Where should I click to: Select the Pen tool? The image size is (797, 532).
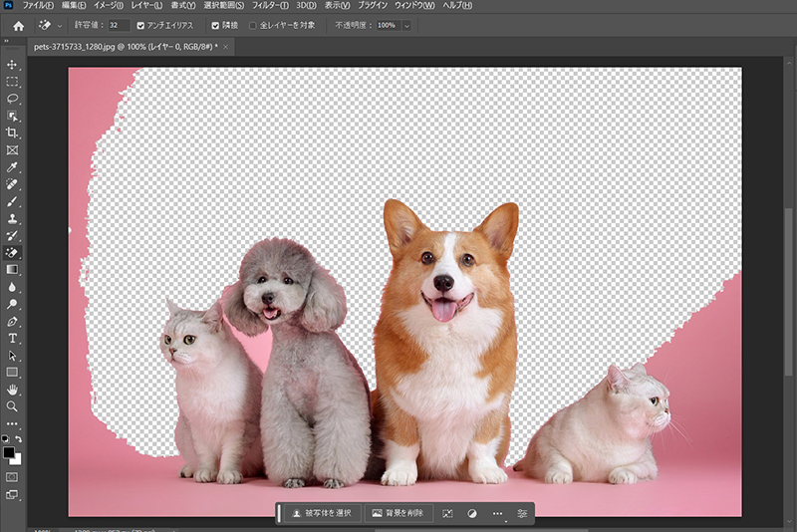[12, 322]
